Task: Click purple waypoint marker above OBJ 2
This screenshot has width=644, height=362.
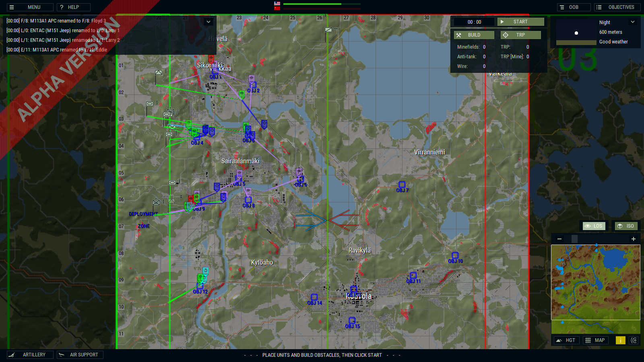Action: tap(251, 78)
